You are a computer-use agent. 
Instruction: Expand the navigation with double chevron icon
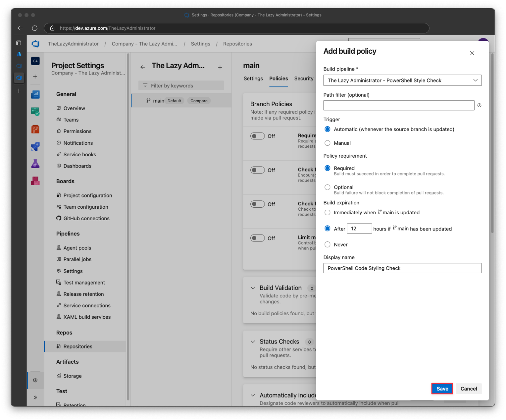(x=35, y=398)
